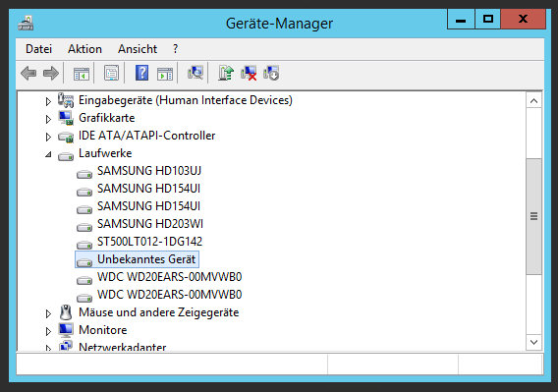558x392 pixels.
Task: Open the Ansicht menu
Action: click(138, 49)
